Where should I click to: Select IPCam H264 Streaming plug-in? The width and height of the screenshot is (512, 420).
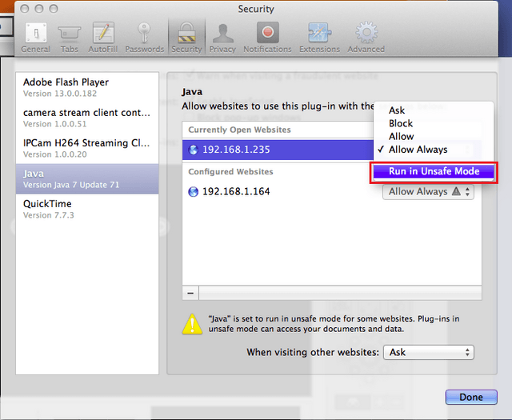(87, 148)
